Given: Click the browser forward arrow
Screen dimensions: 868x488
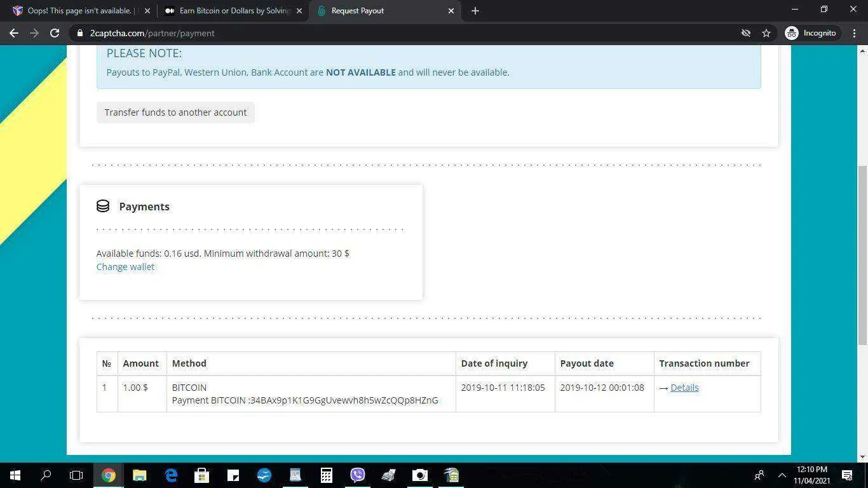Looking at the screenshot, I should point(34,33).
